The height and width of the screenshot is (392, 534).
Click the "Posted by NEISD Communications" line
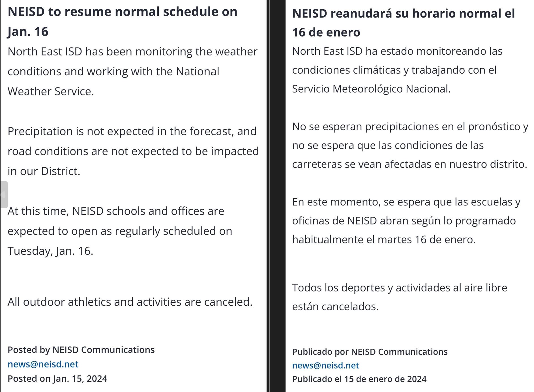coord(81,350)
